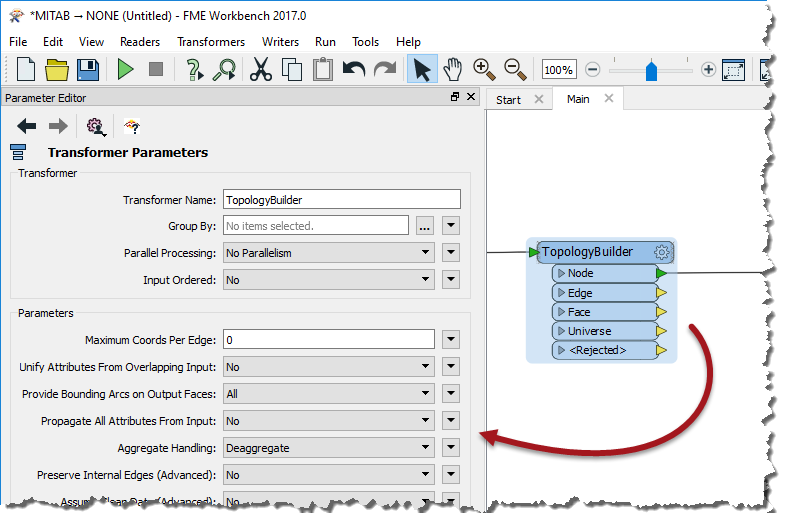Open the Aggregate Handling dropdown
This screenshot has width=787, height=513.
coord(329,448)
